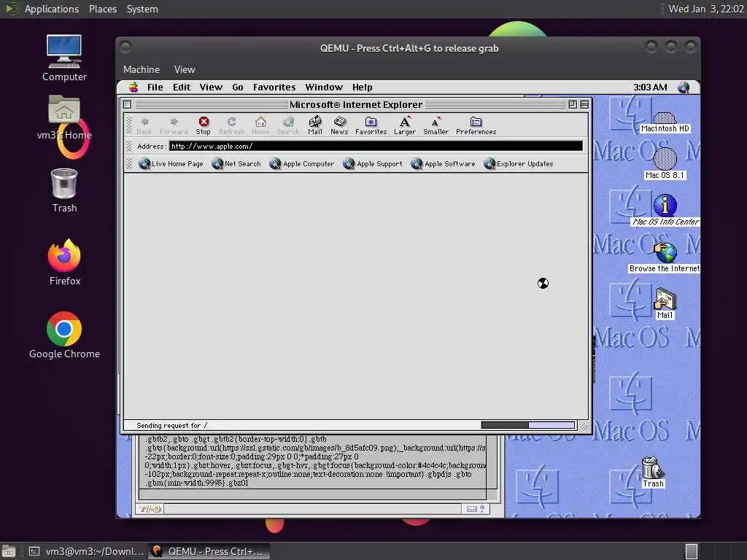
Task: Click the Explorer window close box
Action: tap(127, 105)
